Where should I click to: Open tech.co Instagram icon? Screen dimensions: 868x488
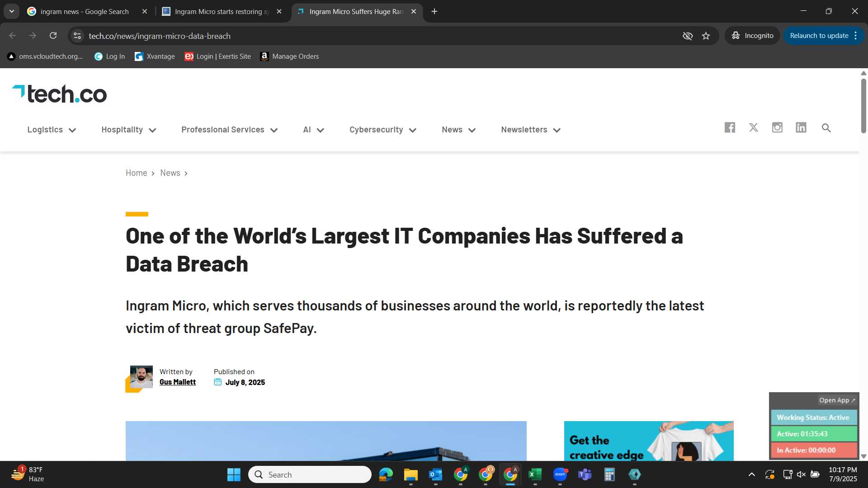[777, 128]
